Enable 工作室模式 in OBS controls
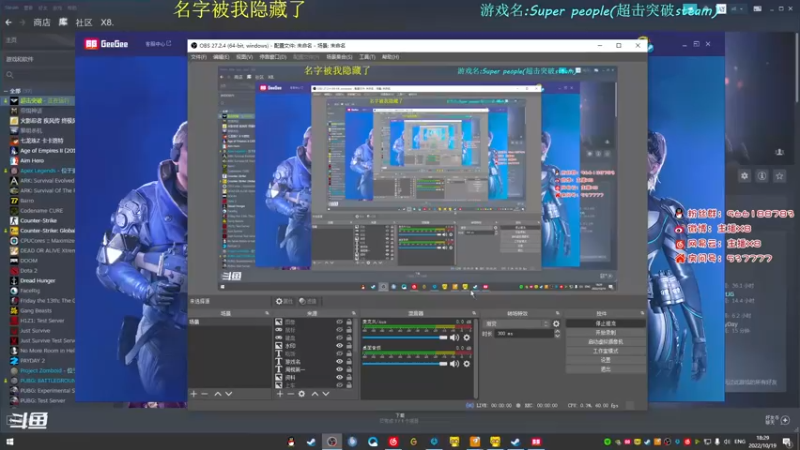This screenshot has width=800, height=450. coord(606,351)
